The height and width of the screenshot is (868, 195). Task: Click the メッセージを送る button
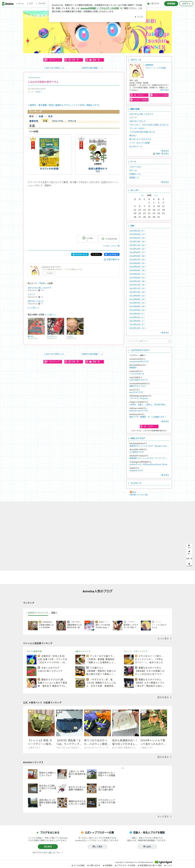click(x=139, y=100)
